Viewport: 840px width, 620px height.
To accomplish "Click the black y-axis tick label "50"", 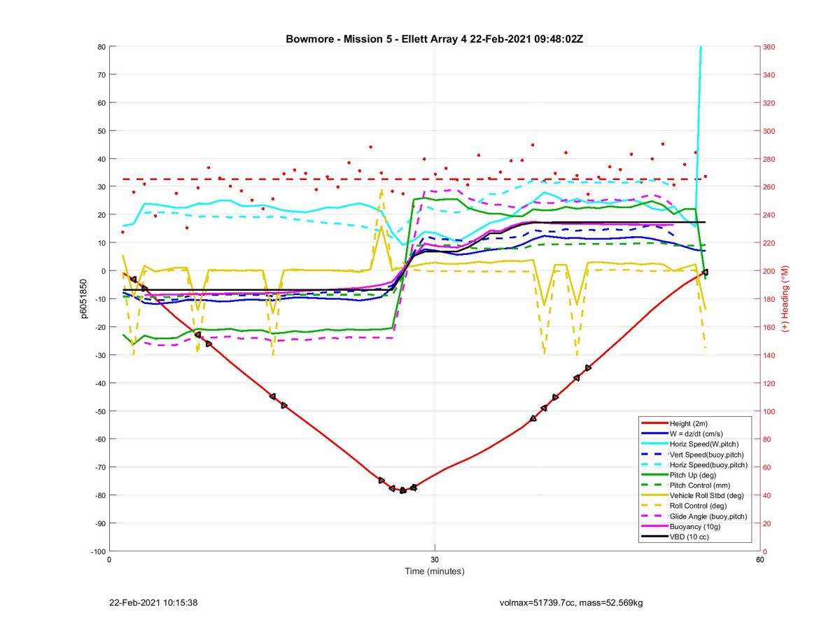I will pyautogui.click(x=101, y=131).
